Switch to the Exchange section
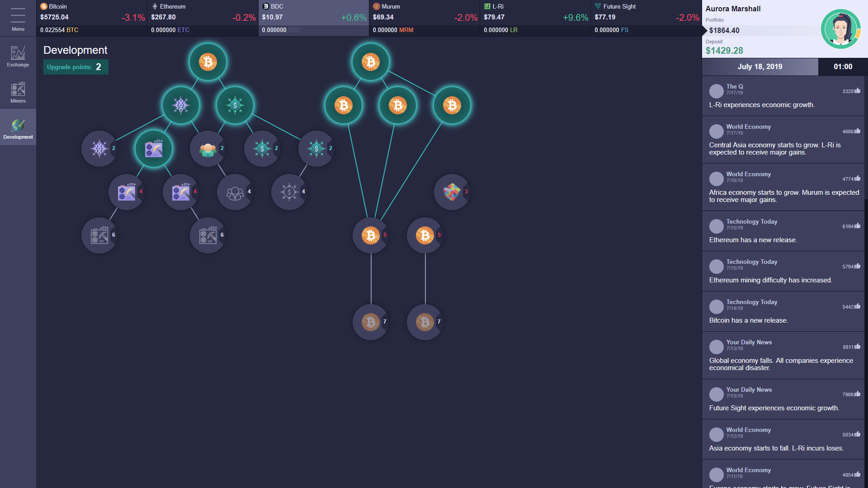The width and height of the screenshot is (868, 488). (x=18, y=56)
